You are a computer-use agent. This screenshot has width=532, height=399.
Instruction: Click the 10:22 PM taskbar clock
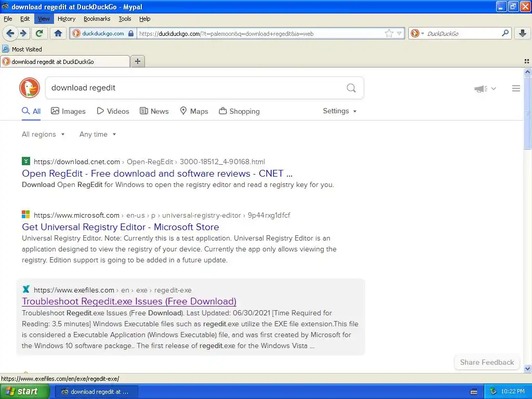click(x=513, y=391)
